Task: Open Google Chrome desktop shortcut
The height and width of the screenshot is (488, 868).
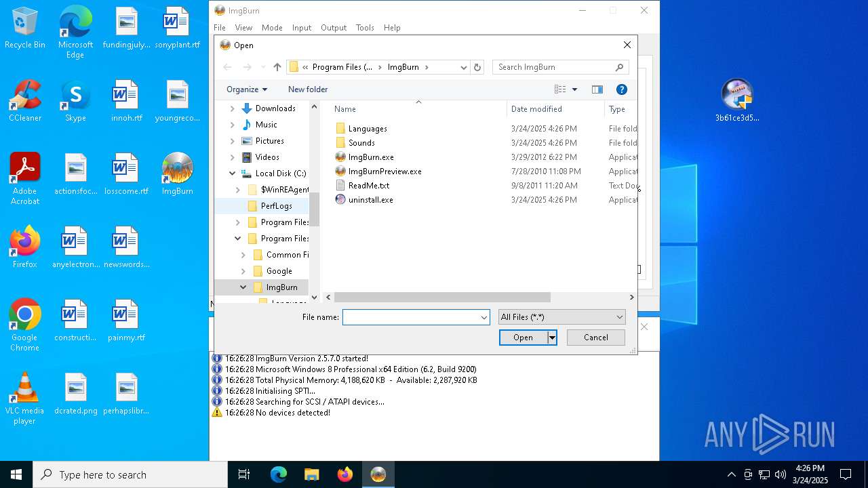Action: [25, 325]
